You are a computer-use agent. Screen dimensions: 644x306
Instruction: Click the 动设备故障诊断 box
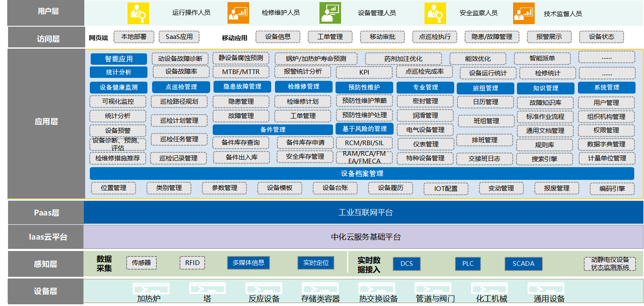pyautogui.click(x=180, y=58)
